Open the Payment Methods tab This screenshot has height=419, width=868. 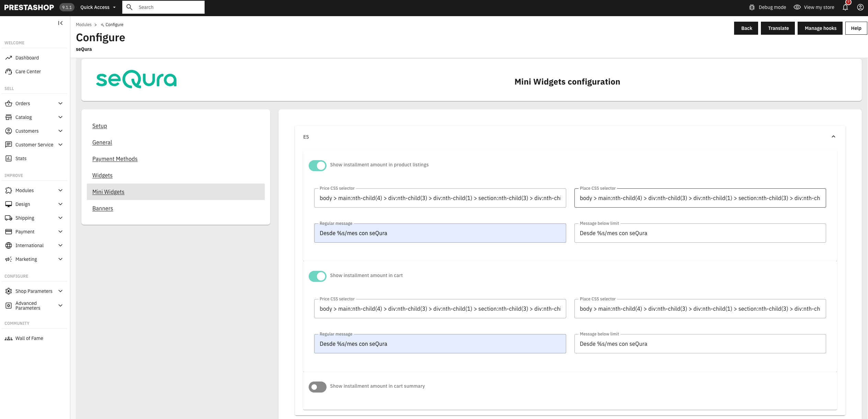(115, 159)
